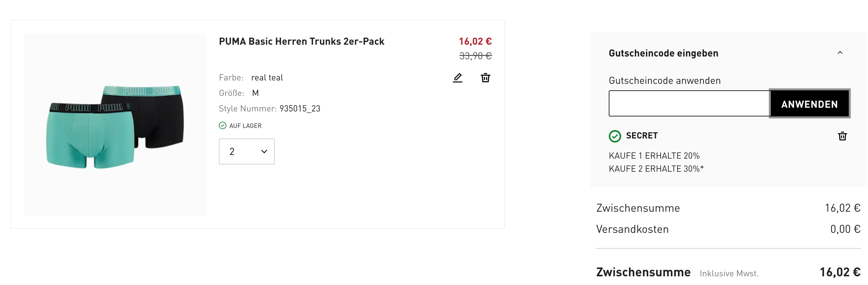Image resolution: width=868 pixels, height=285 pixels.
Task: Delete PUMA Trunks from cart via trash icon
Action: tap(485, 78)
